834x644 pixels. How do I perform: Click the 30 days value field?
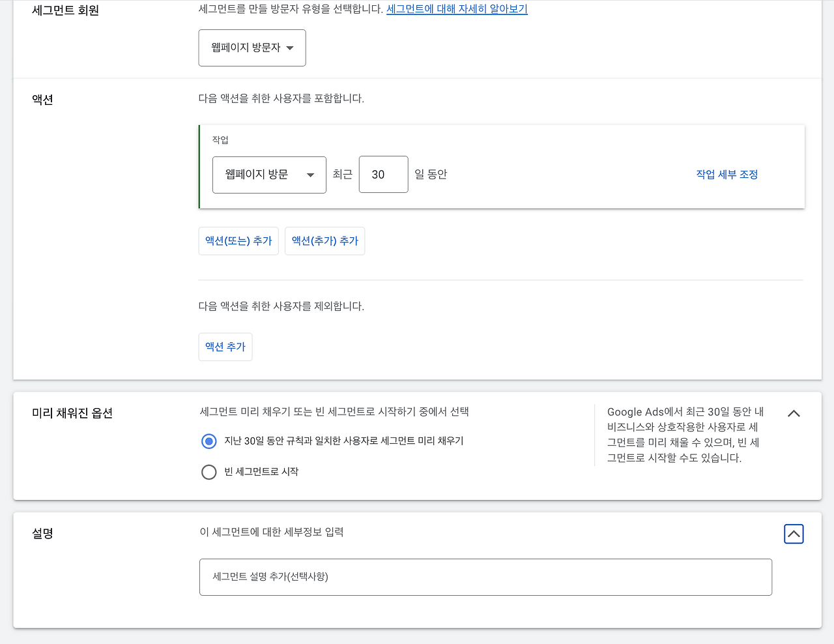[383, 174]
